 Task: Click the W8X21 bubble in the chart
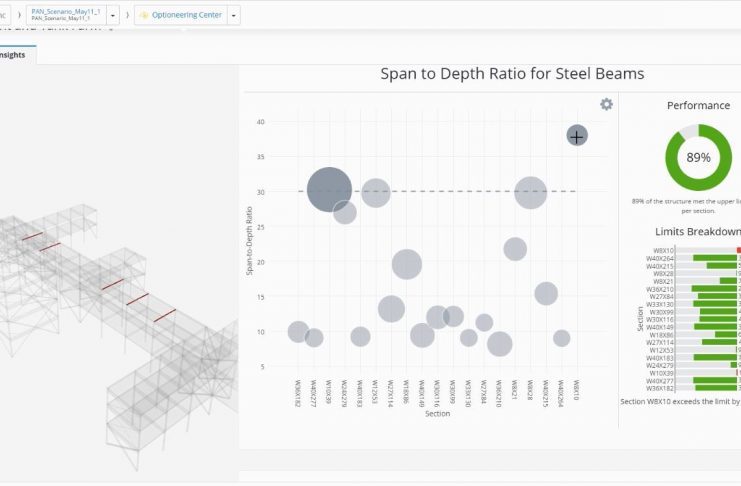click(x=515, y=249)
